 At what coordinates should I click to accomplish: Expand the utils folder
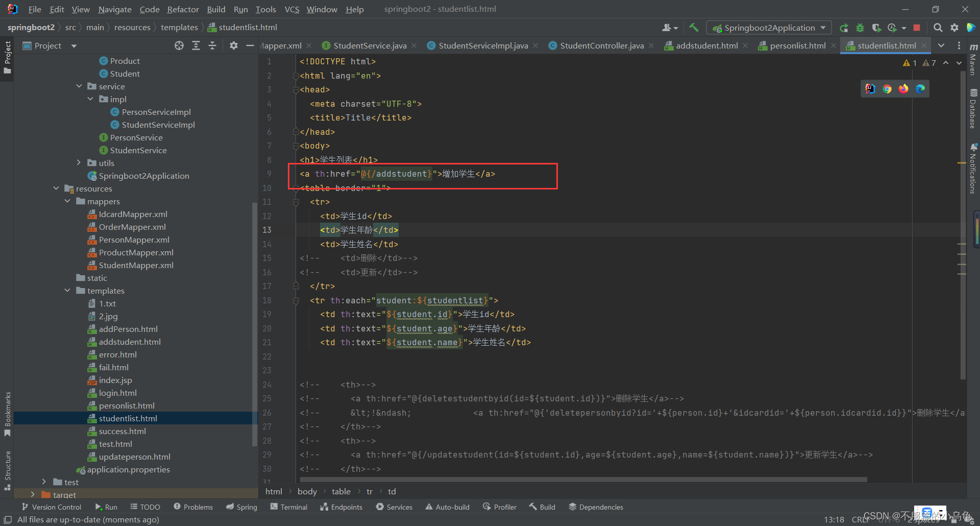(79, 163)
